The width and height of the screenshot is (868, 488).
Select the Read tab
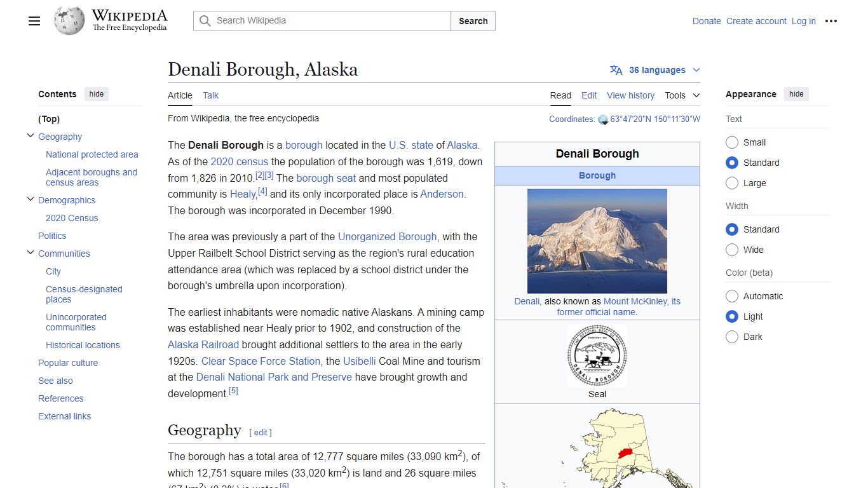pos(560,95)
